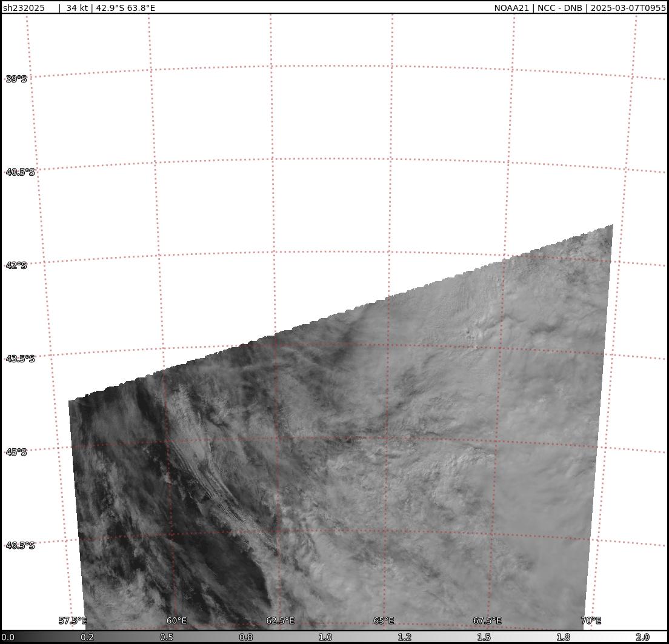Click the 2025-03-07T0955 timestamp

[628, 8]
